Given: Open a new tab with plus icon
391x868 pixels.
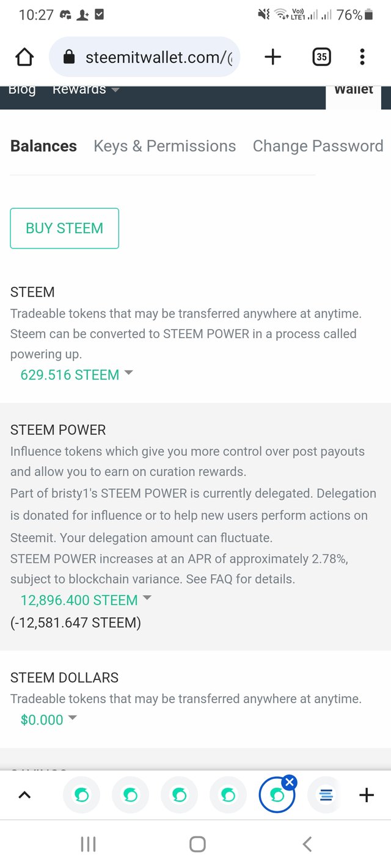Looking at the screenshot, I should click(272, 57).
